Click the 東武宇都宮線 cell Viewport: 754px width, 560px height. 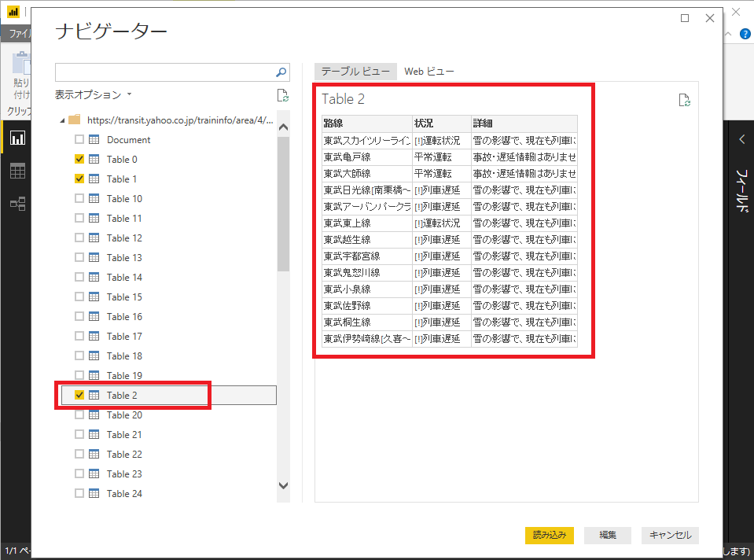(367, 256)
